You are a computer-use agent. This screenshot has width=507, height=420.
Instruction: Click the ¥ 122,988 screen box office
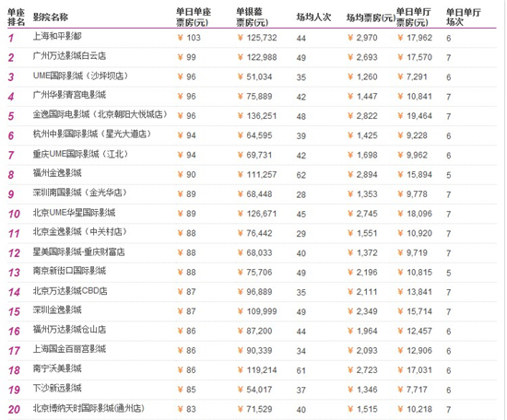click(x=257, y=57)
